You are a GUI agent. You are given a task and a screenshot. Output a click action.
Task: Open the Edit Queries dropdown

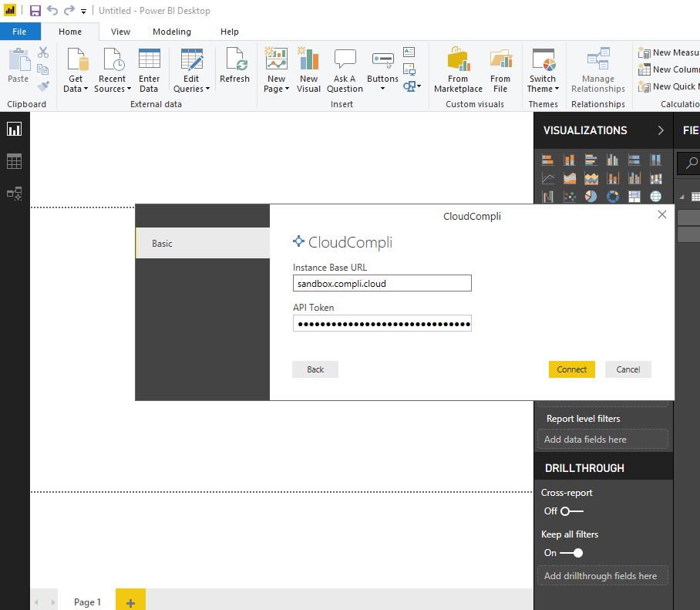pyautogui.click(x=191, y=70)
